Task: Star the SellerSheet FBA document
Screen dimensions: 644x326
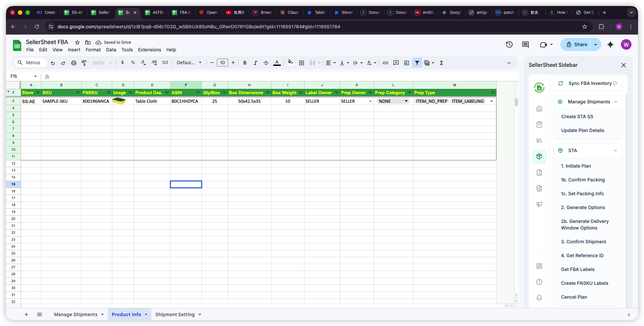Action: [77, 42]
